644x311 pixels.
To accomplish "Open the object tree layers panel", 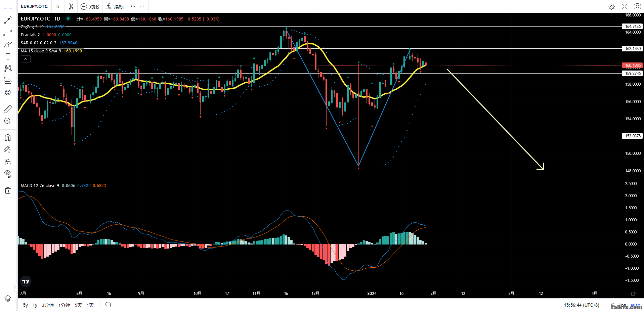I will click(x=8, y=299).
